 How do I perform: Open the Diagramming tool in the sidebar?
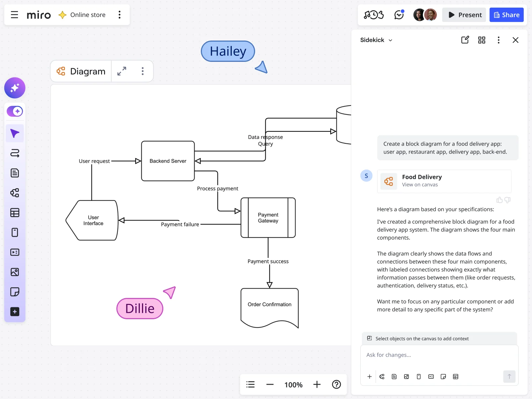(15, 193)
